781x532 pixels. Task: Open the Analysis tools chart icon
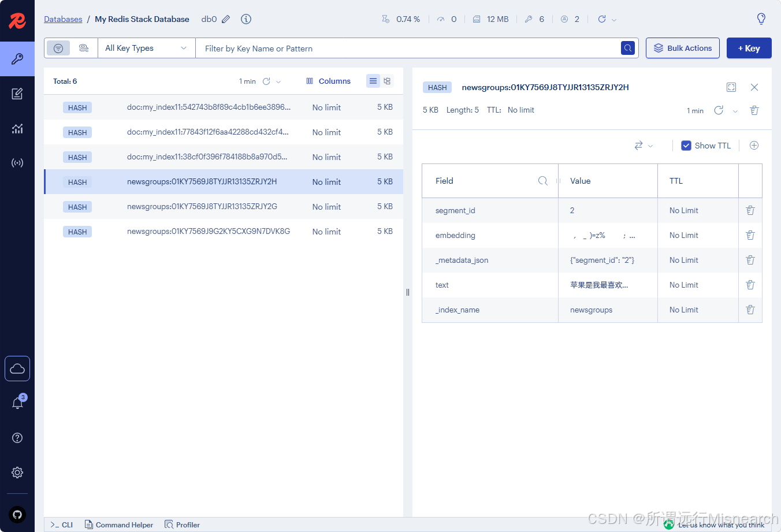tap(17, 128)
